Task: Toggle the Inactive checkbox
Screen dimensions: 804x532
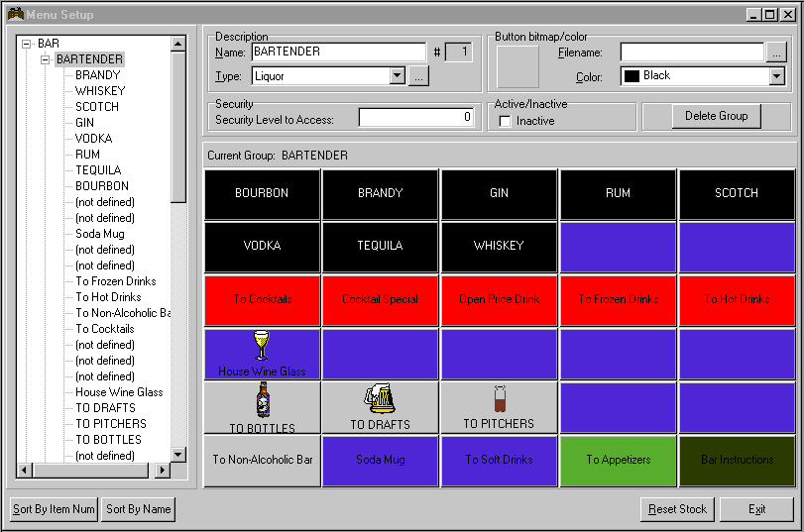Action: [506, 121]
